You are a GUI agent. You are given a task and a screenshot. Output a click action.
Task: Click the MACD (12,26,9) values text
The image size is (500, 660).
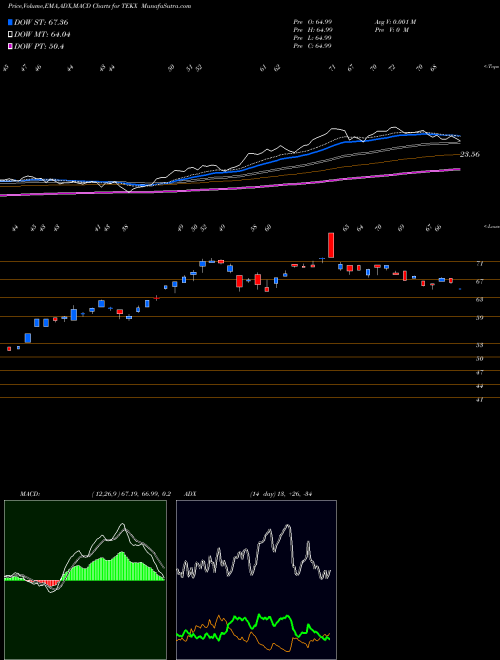pos(131,494)
